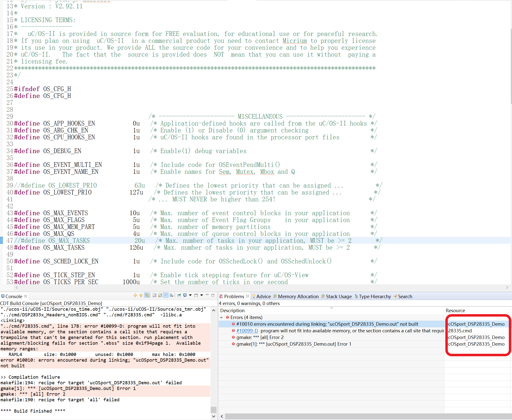
Task: Click the Problems tab icon
Action: coord(221,296)
